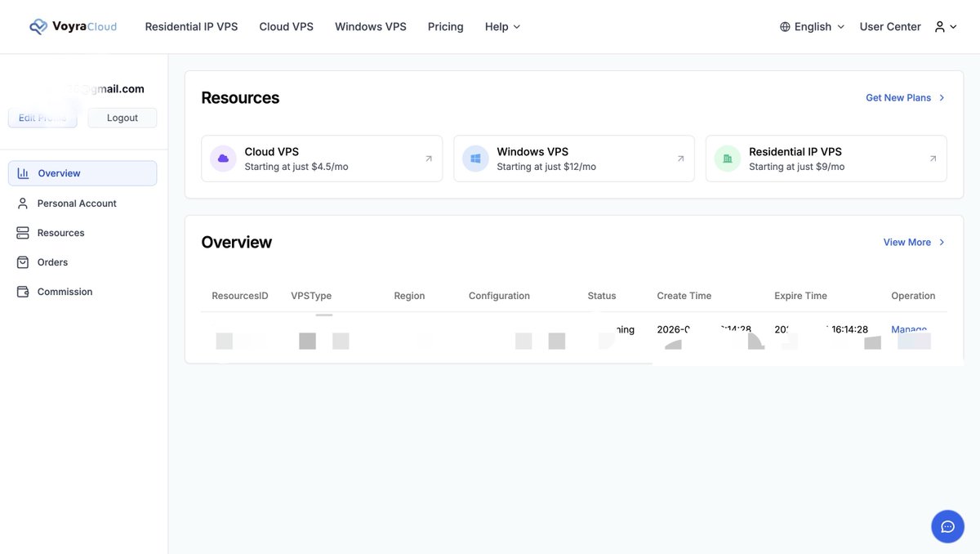The image size is (980, 554).
Task: Click the Logout button
Action: 122,118
